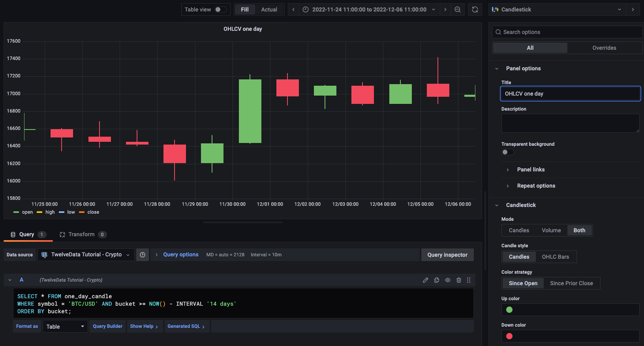Viewport: 644px width, 346px height.
Task: Click the panel title OHLCV one day
Action: (243, 29)
